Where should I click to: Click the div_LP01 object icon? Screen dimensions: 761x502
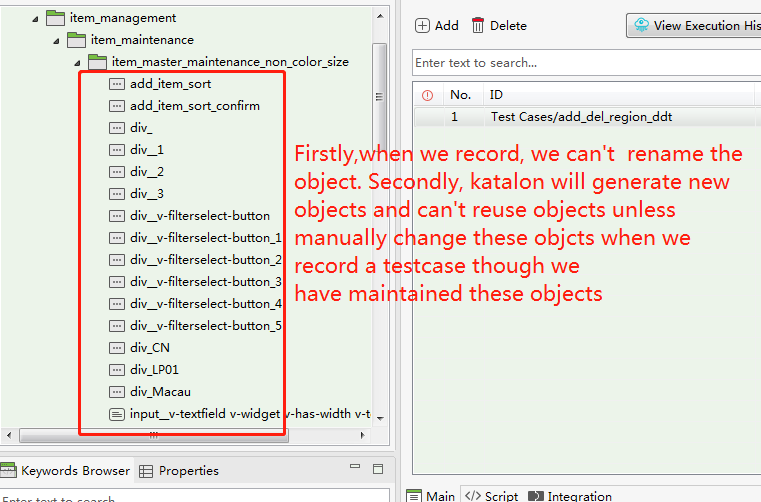pyautogui.click(x=116, y=370)
